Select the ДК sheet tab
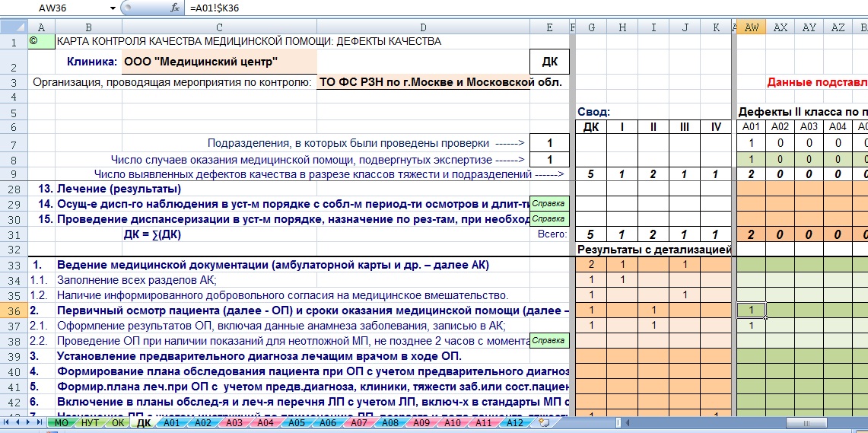Image resolution: width=868 pixels, height=433 pixels. pos(144,423)
